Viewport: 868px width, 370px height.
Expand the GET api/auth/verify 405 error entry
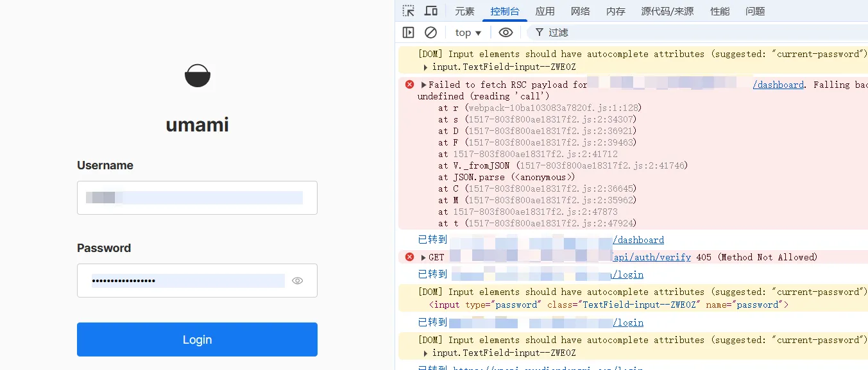click(x=423, y=256)
